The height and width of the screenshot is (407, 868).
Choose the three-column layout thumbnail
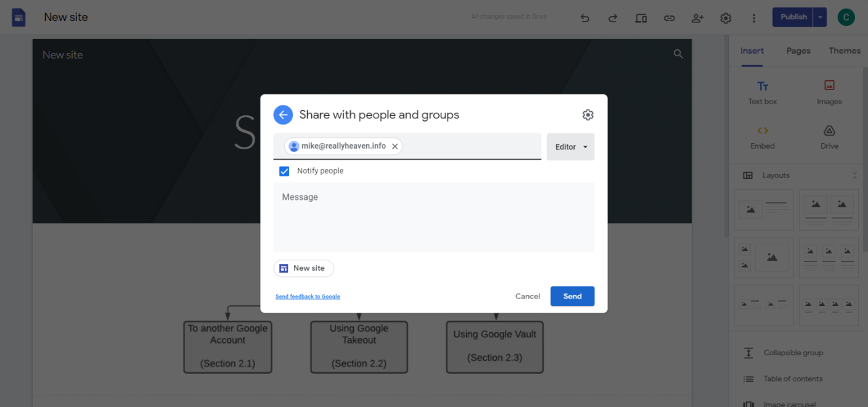pos(829,258)
